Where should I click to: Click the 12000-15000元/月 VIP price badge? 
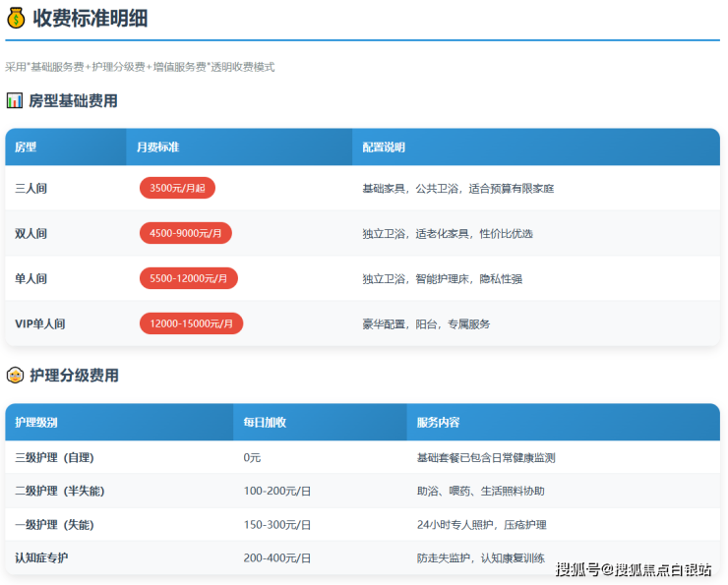pyautogui.click(x=191, y=323)
